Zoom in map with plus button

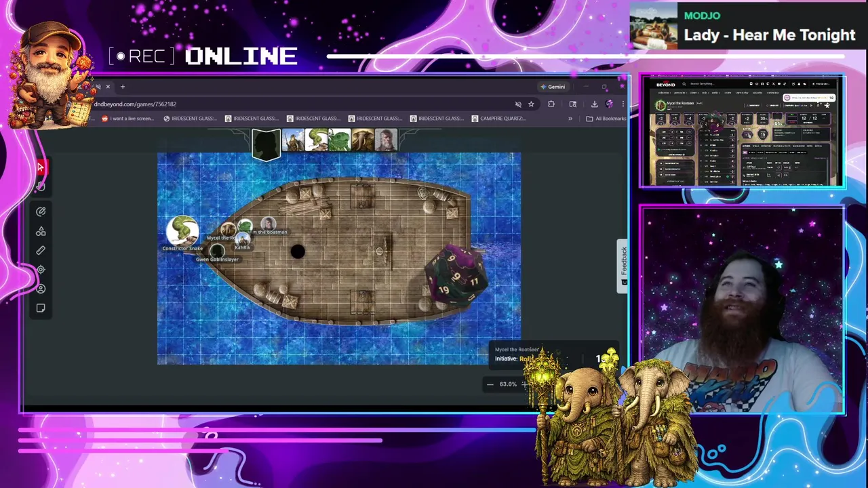coord(524,384)
